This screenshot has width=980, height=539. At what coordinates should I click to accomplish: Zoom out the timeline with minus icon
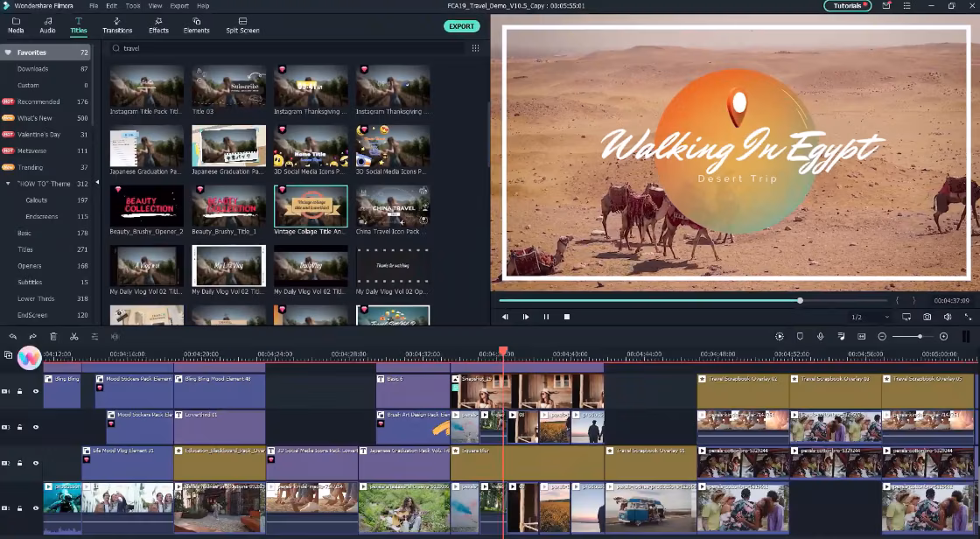(882, 336)
